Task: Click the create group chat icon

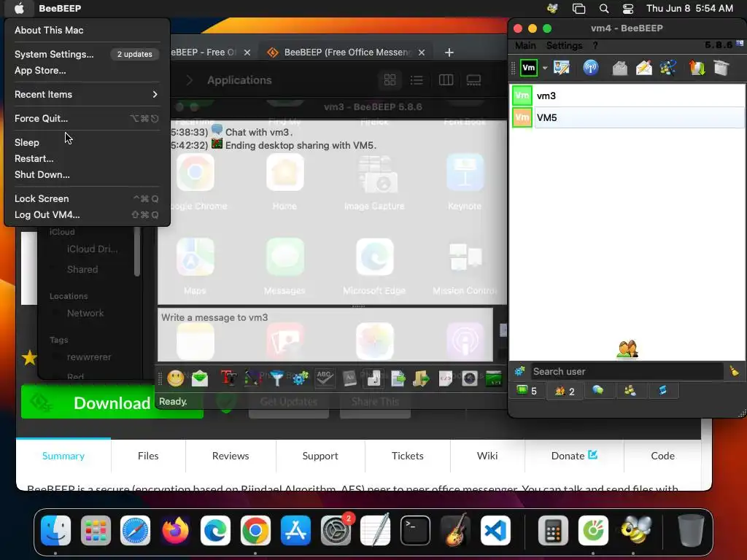Action: point(668,68)
